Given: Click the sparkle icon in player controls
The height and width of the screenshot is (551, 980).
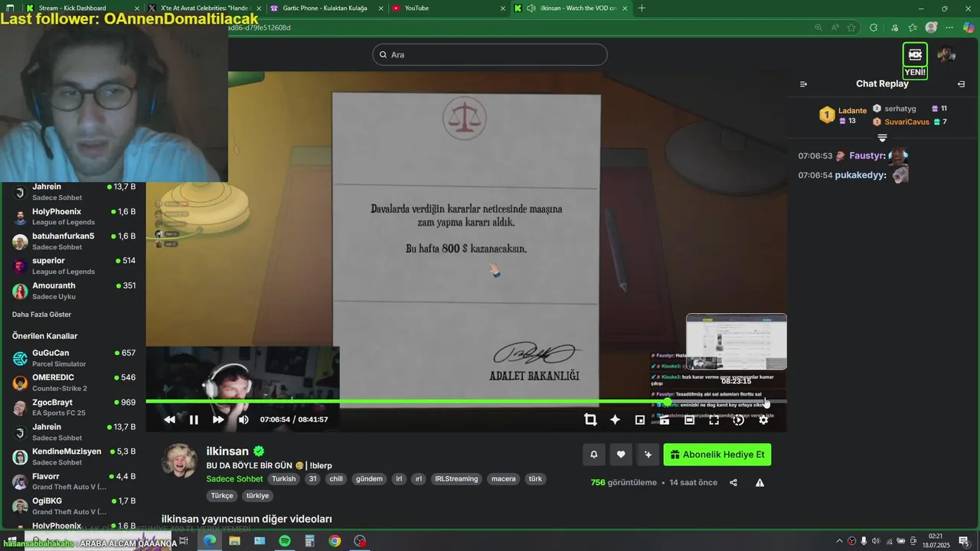Looking at the screenshot, I should tap(615, 419).
